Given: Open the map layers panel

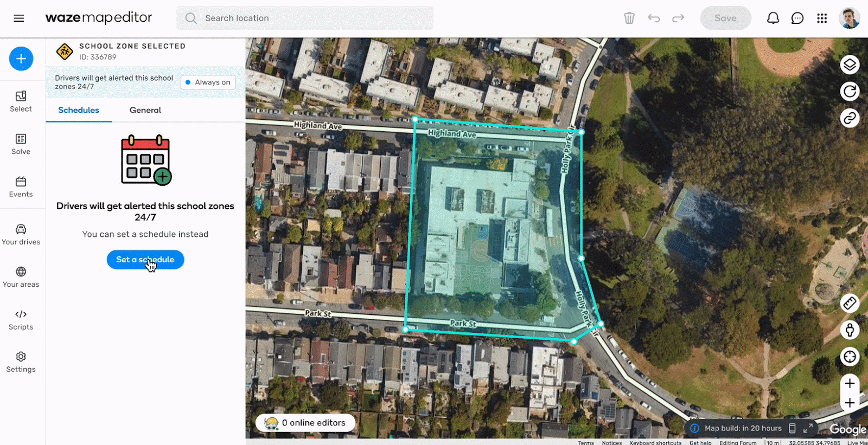Looking at the screenshot, I should pyautogui.click(x=850, y=65).
